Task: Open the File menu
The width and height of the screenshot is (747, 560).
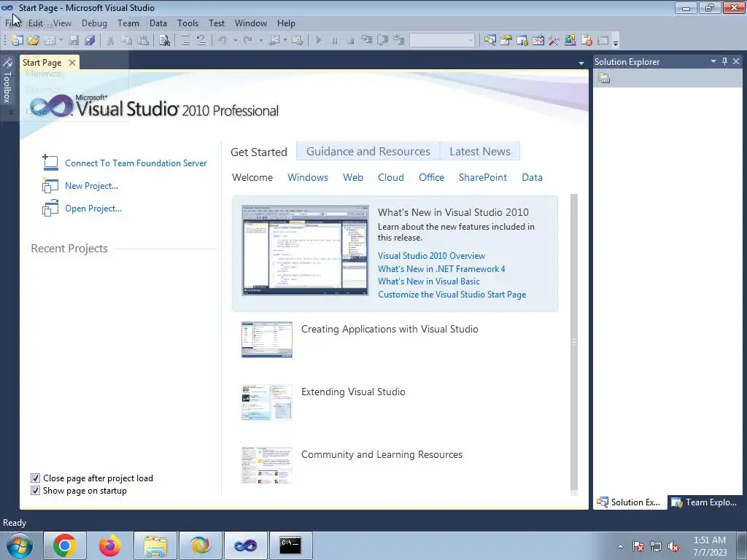Action: (12, 23)
